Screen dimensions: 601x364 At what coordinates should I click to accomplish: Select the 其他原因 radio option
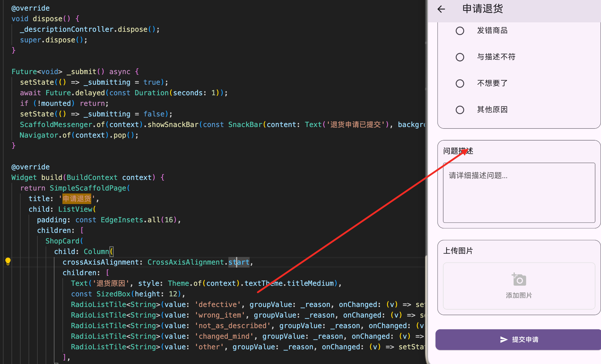pos(460,110)
